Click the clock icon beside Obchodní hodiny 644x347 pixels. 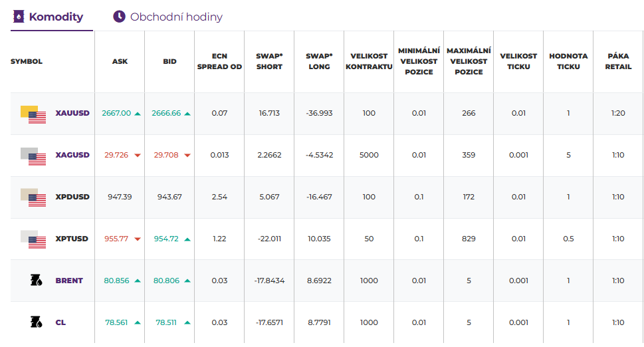(x=119, y=17)
